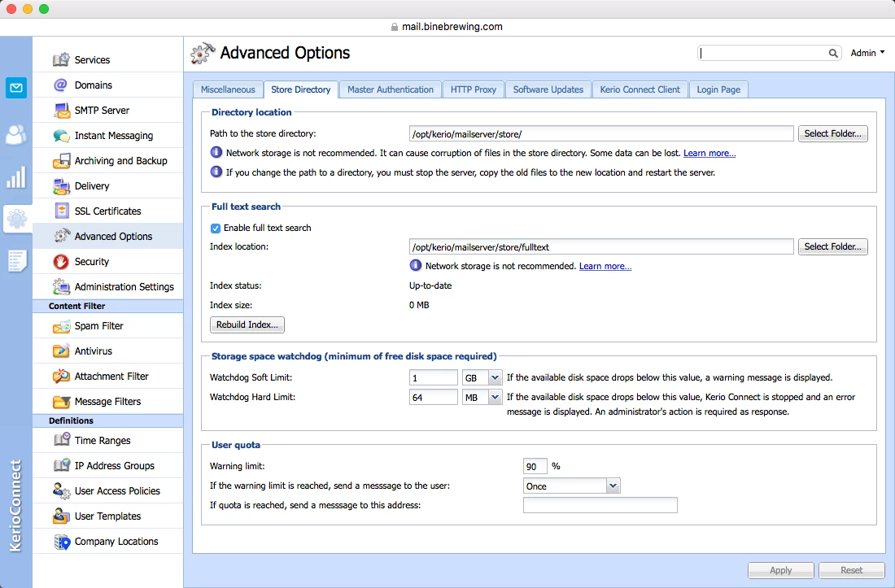Open Learn more link under Index location
This screenshot has width=895, height=588.
coord(605,267)
